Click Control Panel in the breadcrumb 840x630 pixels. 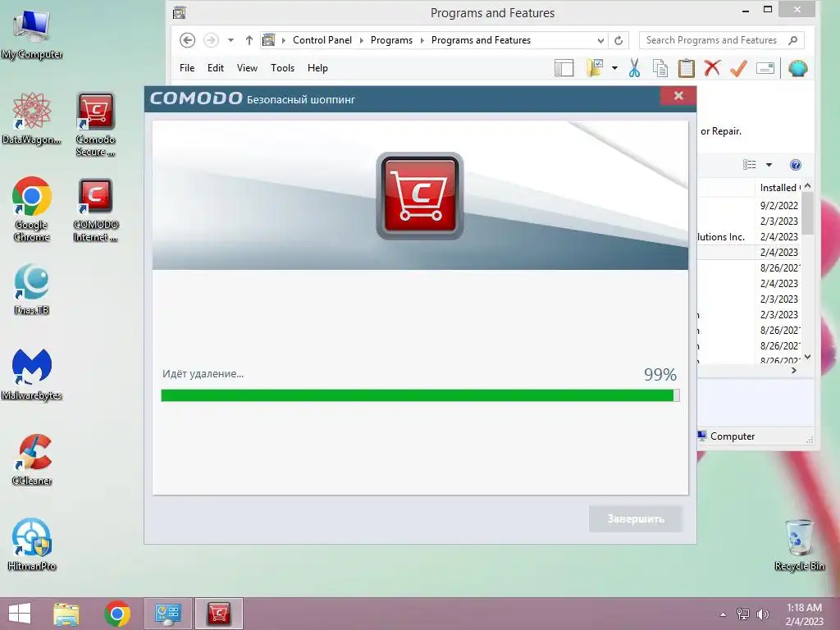click(x=322, y=40)
